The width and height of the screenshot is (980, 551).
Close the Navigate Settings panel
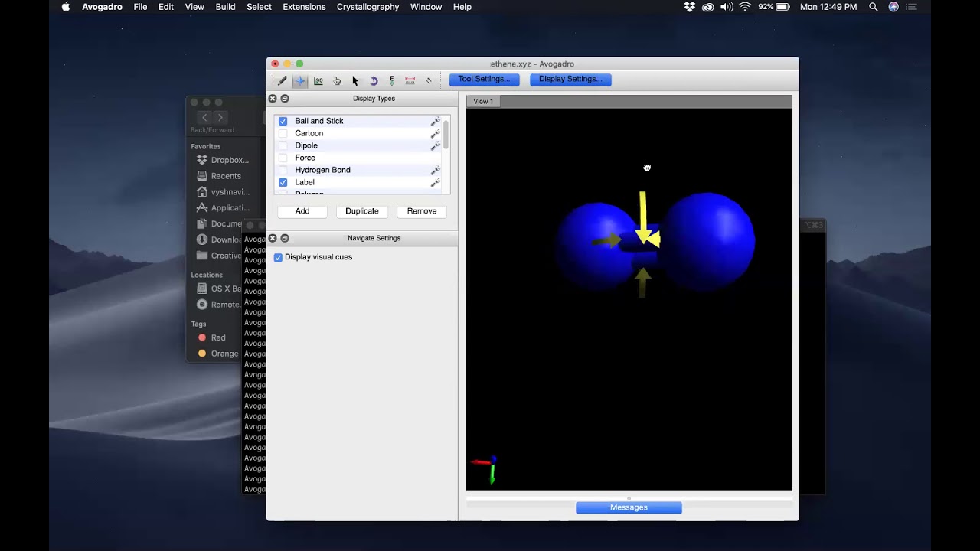273,239
